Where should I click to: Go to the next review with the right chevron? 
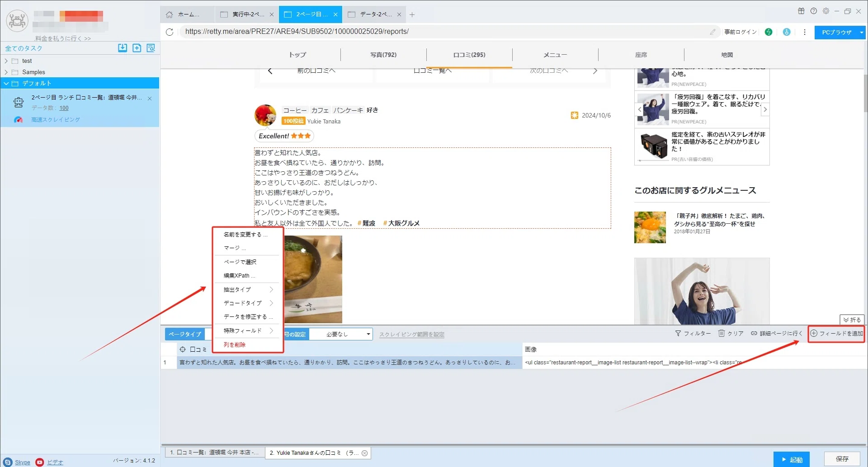[x=595, y=71]
